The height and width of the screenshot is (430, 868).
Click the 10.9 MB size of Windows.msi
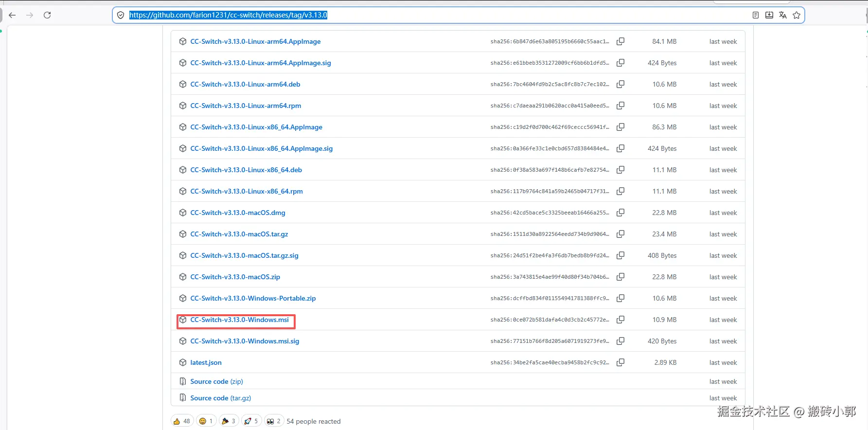(664, 320)
